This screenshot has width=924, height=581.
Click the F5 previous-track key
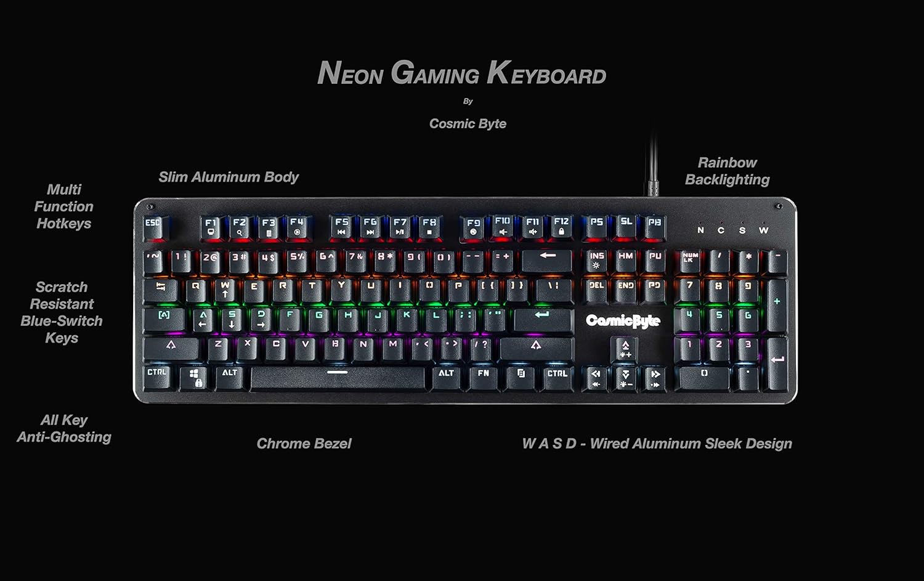(x=341, y=227)
